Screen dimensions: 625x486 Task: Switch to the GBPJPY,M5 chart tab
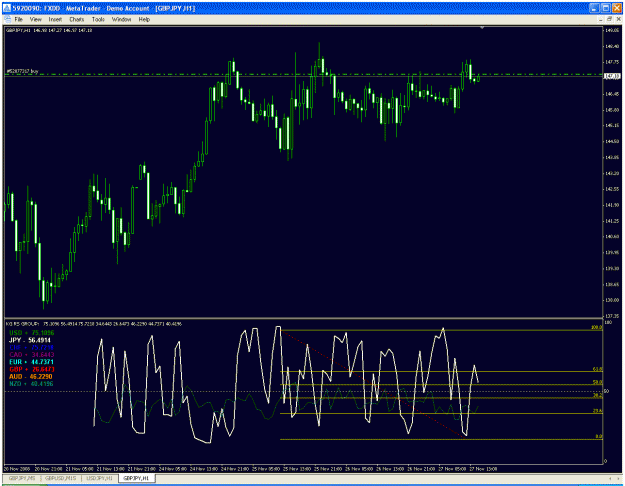point(22,478)
